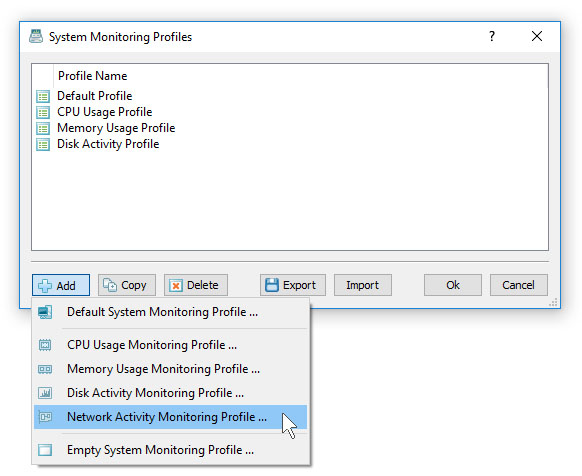The height and width of the screenshot is (476, 582).
Task: Click the Export button
Action: 293,285
